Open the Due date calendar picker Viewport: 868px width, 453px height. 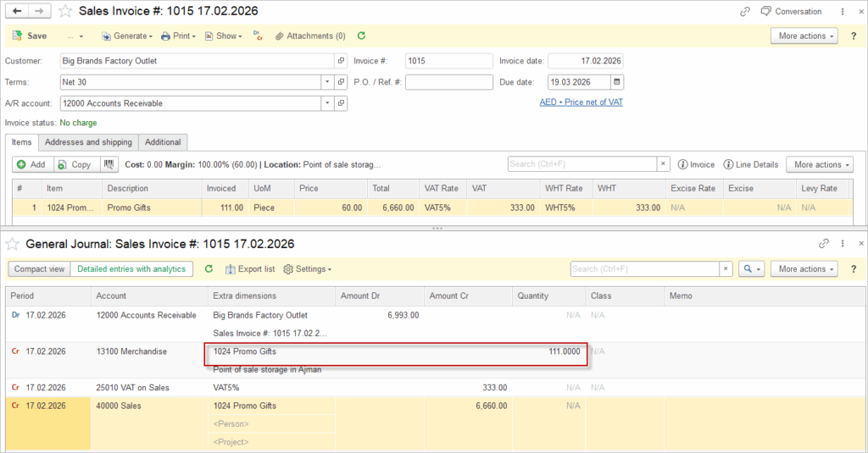[x=617, y=82]
